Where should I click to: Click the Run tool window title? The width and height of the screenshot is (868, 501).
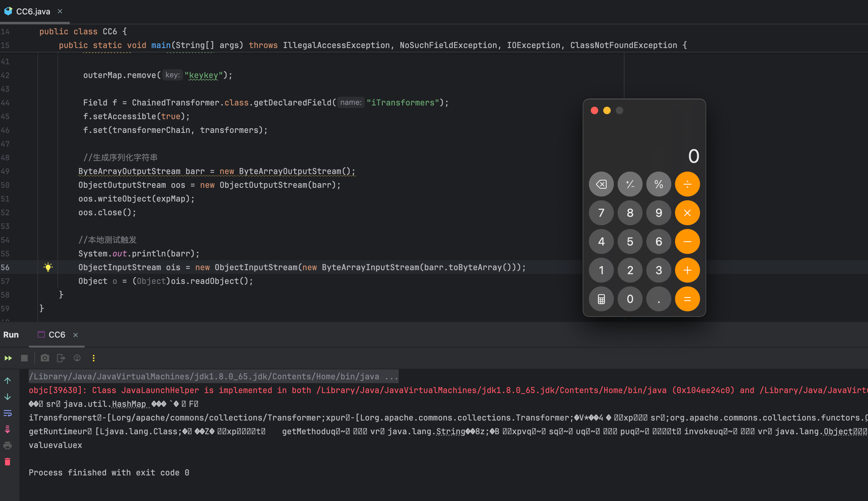[x=11, y=334]
